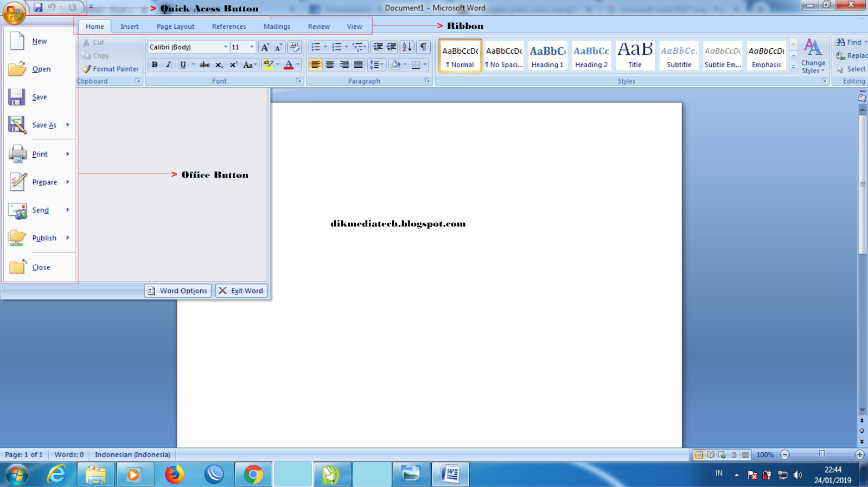This screenshot has width=868, height=487.
Task: Select Align Text Left
Action: pyautogui.click(x=315, y=65)
